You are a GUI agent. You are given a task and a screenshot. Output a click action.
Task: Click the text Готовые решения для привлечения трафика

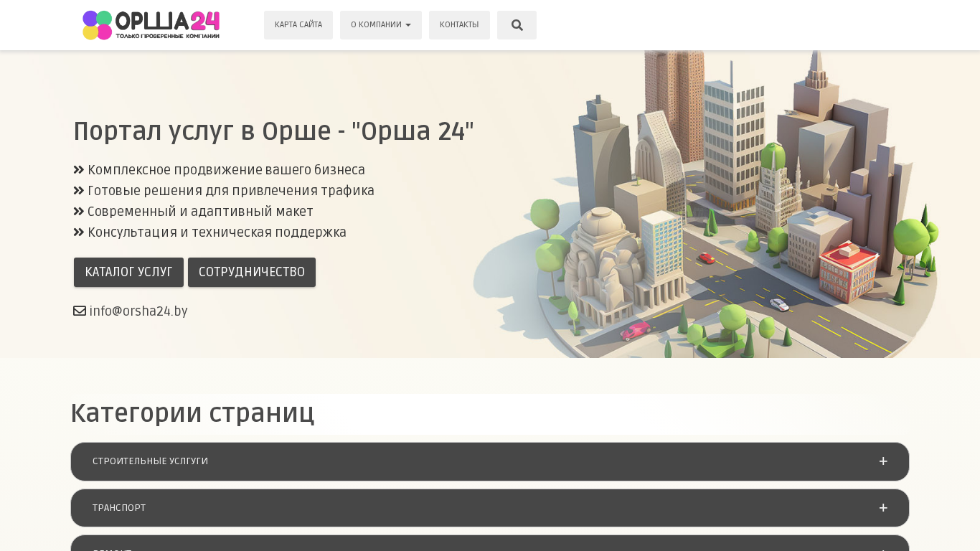click(x=231, y=191)
